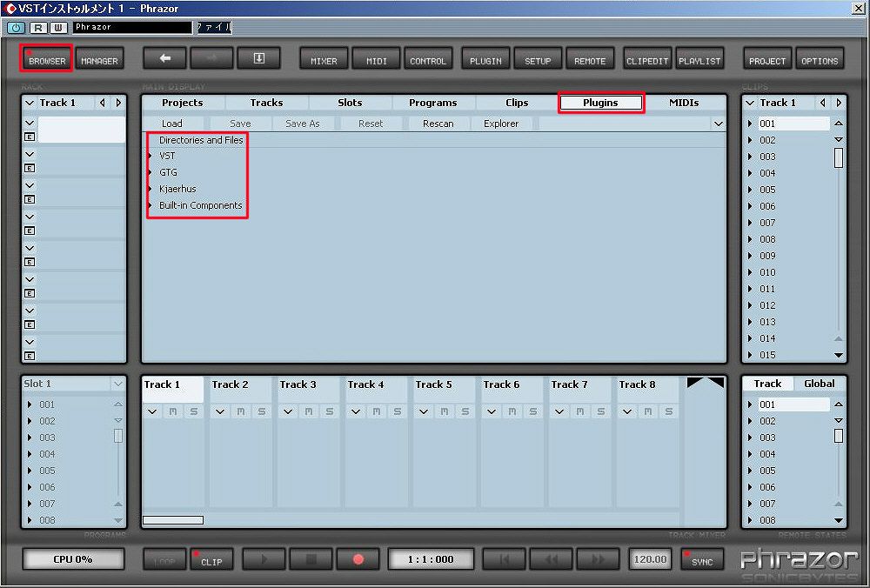The width and height of the screenshot is (870, 588).
Task: Expand the GTG folder
Action: coord(151,172)
